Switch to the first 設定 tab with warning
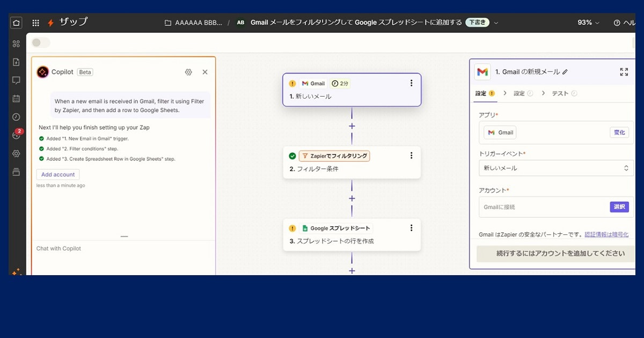The height and width of the screenshot is (338, 644). click(x=485, y=93)
